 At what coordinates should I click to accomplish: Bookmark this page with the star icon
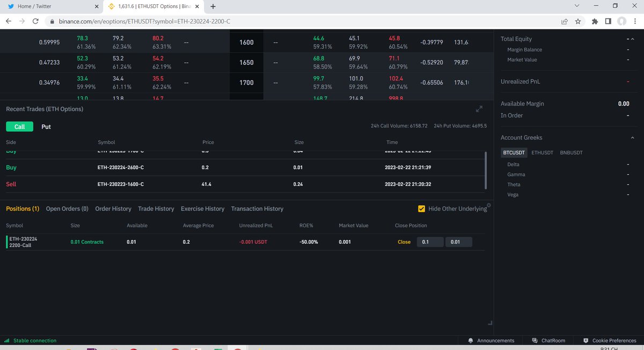(x=578, y=21)
